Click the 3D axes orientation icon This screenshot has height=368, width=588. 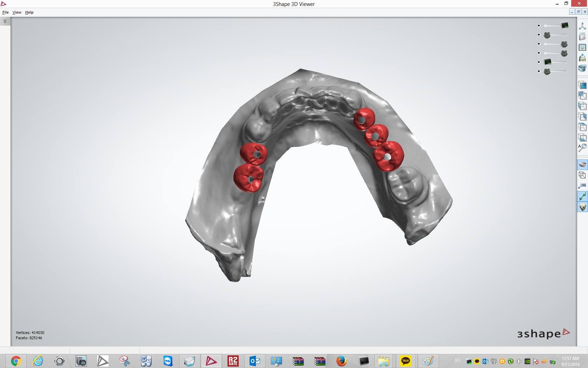point(582,26)
